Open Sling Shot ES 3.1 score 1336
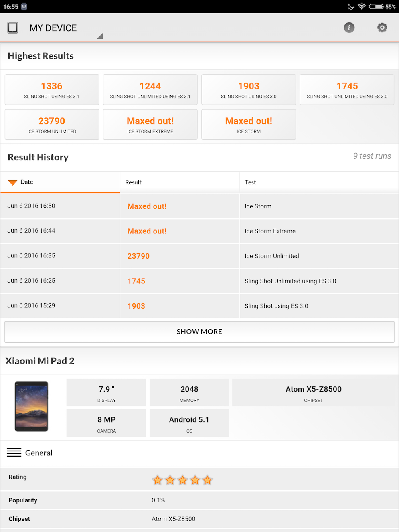The height and width of the screenshot is (532, 399). [52, 90]
